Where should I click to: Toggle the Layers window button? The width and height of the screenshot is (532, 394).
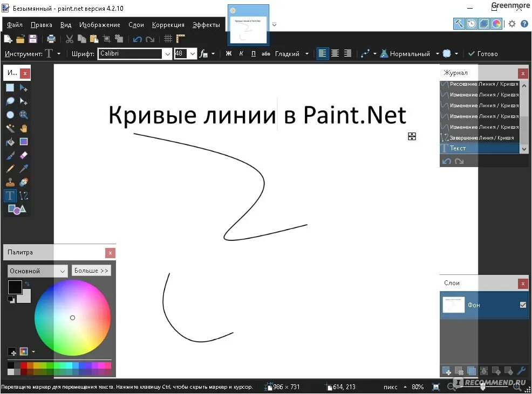(483, 24)
